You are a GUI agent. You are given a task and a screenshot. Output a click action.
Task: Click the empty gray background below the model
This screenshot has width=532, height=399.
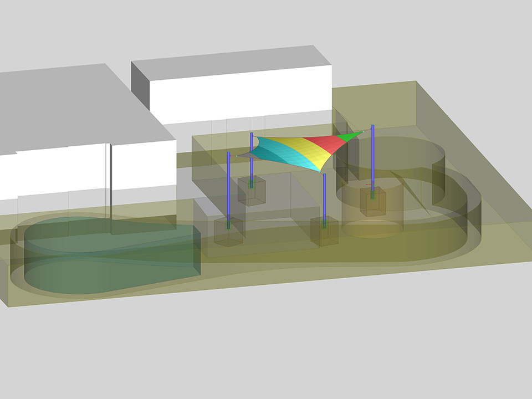pos(266,355)
